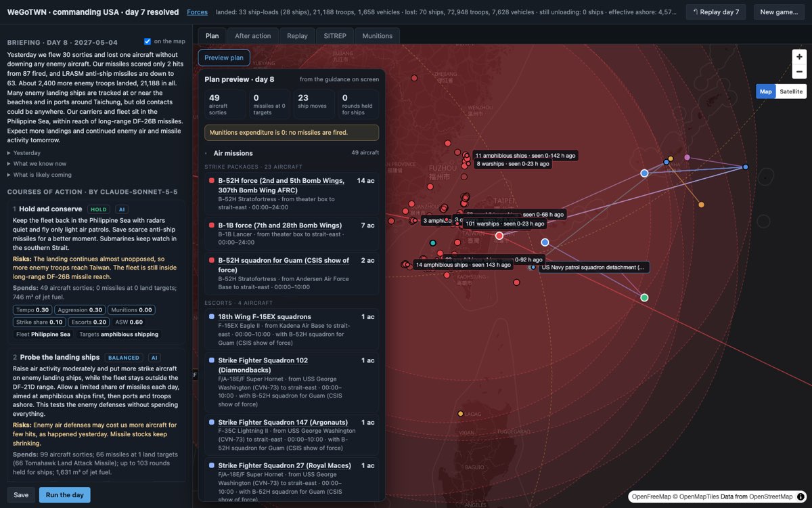Click the '49 aircraft sorties' stat card

pos(227,104)
